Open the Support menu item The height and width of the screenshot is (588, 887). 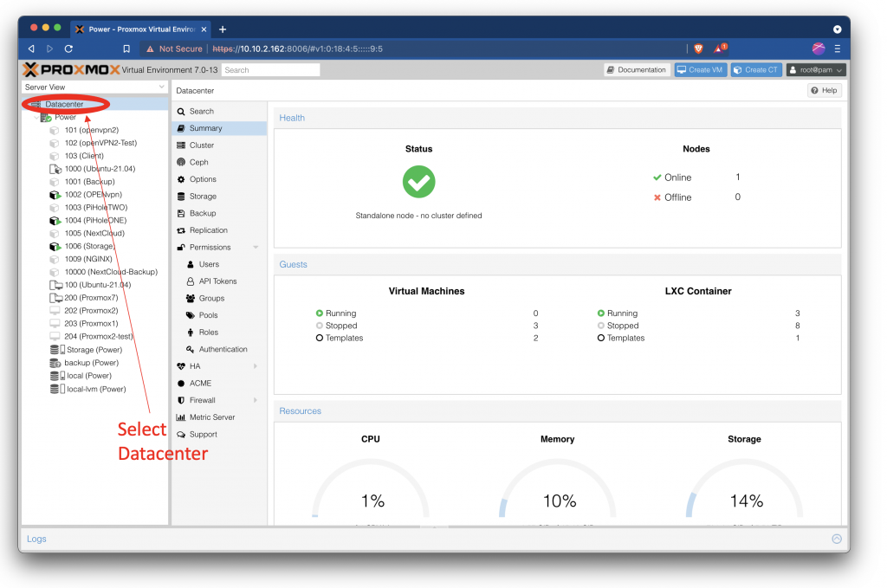[219, 434]
